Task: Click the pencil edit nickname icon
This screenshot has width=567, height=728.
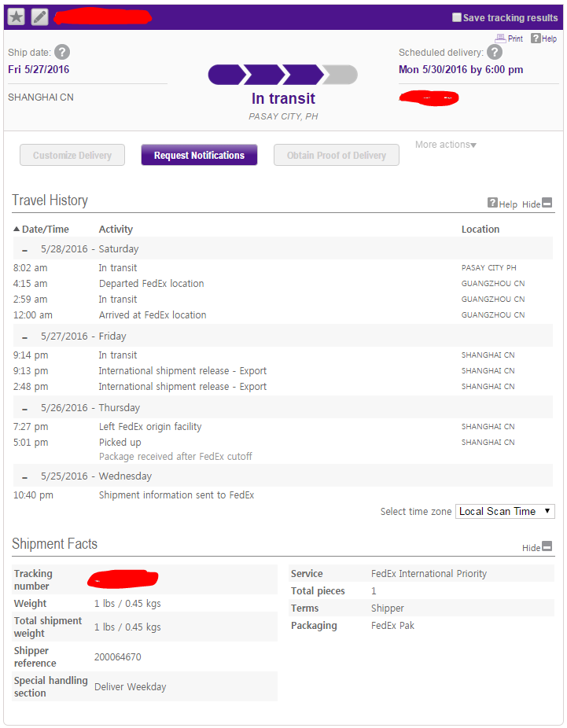Action: pyautogui.click(x=39, y=17)
